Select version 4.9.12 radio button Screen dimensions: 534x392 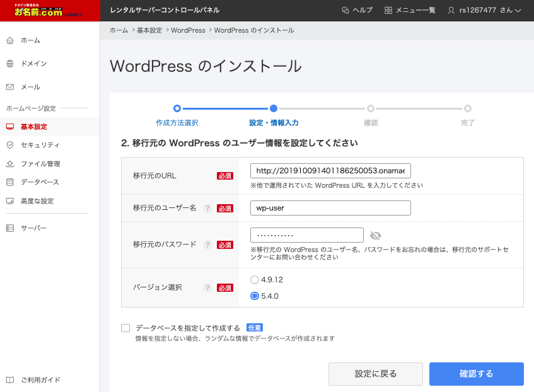coord(255,280)
